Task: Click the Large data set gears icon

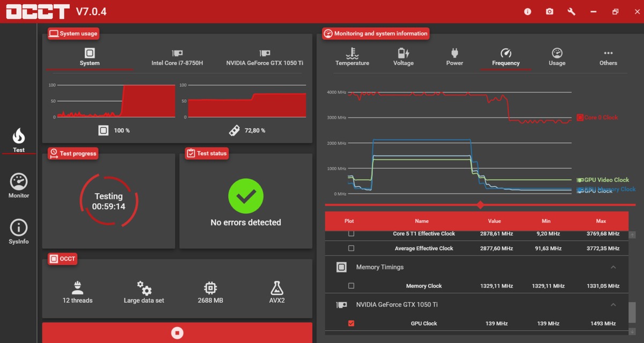Action: click(x=144, y=288)
